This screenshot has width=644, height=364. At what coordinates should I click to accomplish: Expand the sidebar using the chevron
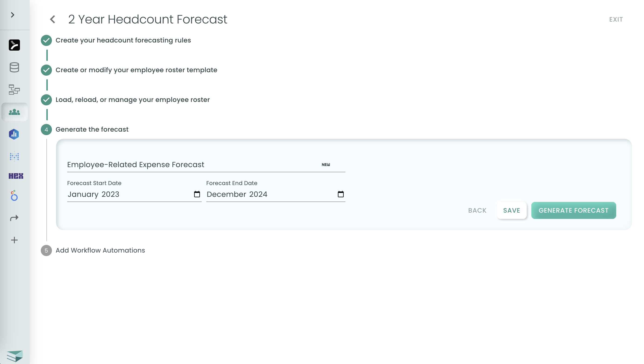12,15
